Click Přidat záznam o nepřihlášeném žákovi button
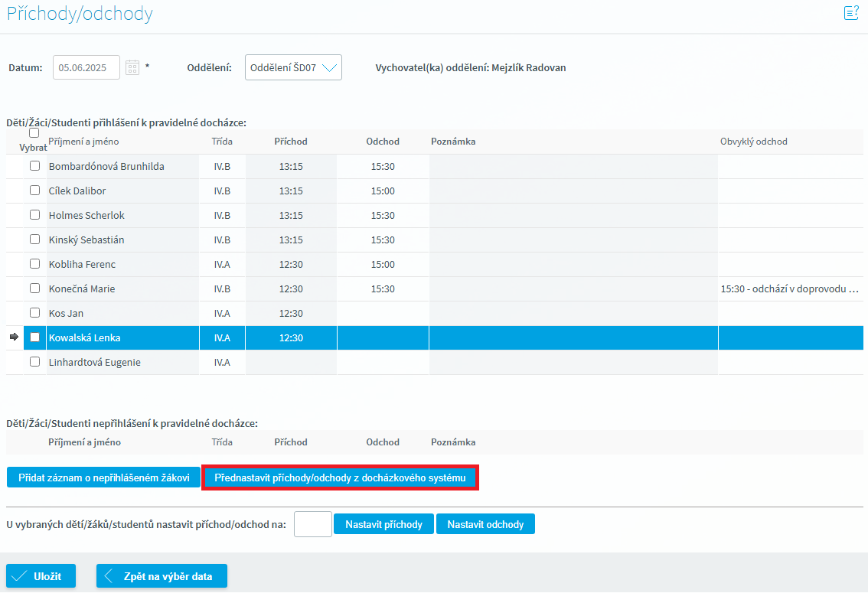868x616 pixels. tap(103, 477)
